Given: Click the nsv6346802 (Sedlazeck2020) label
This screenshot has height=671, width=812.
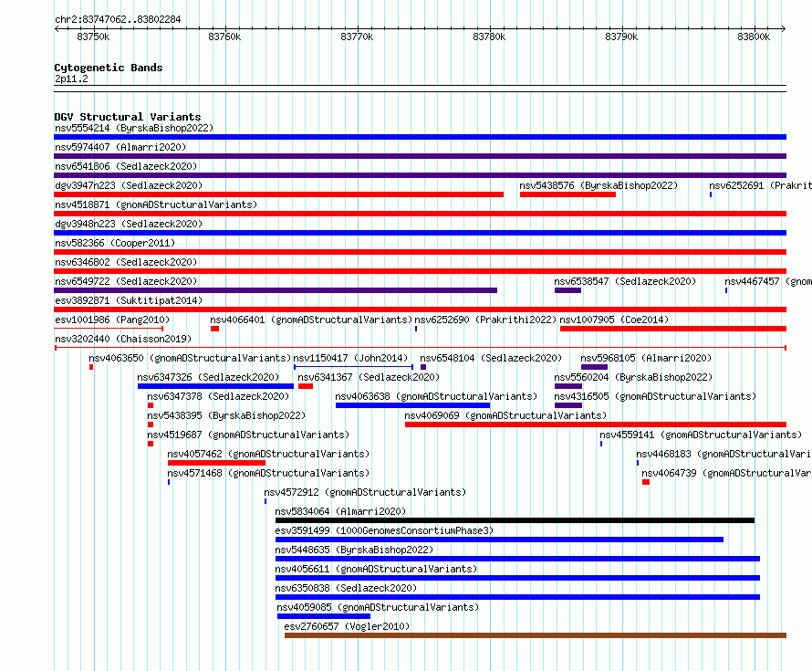Looking at the screenshot, I should click(126, 262).
